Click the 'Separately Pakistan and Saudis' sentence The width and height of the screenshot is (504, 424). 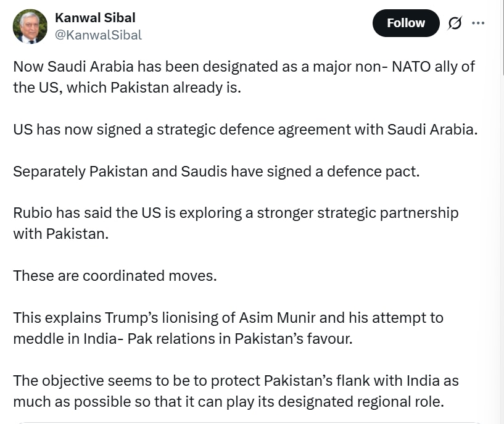pos(216,171)
